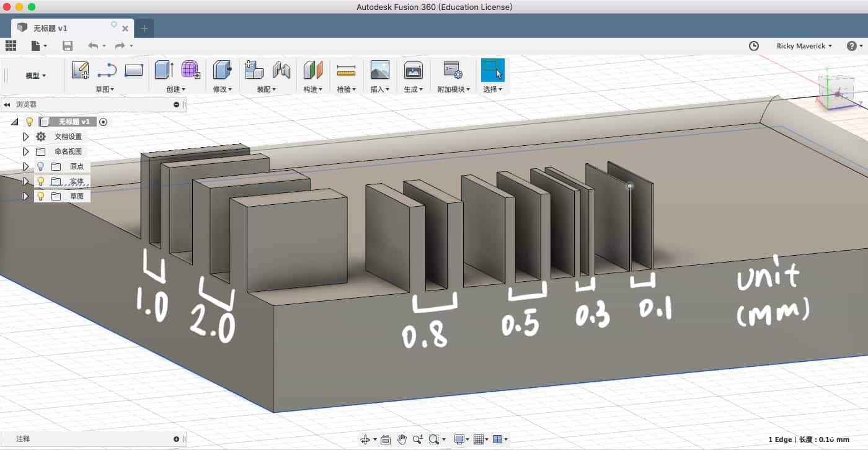
Task: Expand the 草图 folder tree node
Action: click(x=26, y=196)
